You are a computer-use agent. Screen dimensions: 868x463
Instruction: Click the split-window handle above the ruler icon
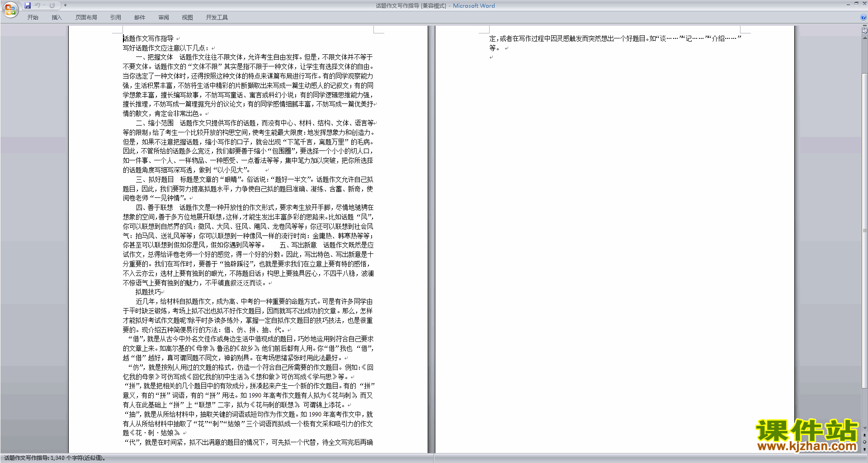(864, 26)
